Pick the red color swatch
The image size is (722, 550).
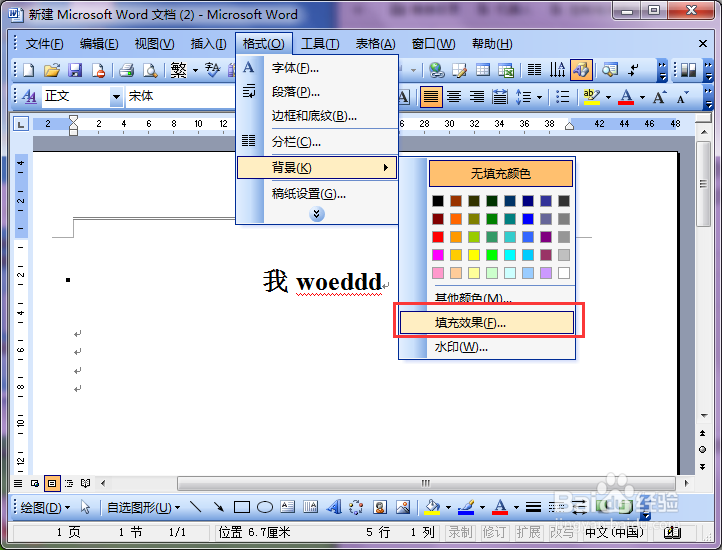pyautogui.click(x=438, y=237)
